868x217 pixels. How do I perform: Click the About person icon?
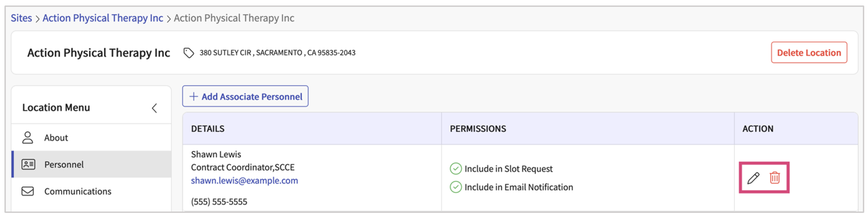[28, 138]
